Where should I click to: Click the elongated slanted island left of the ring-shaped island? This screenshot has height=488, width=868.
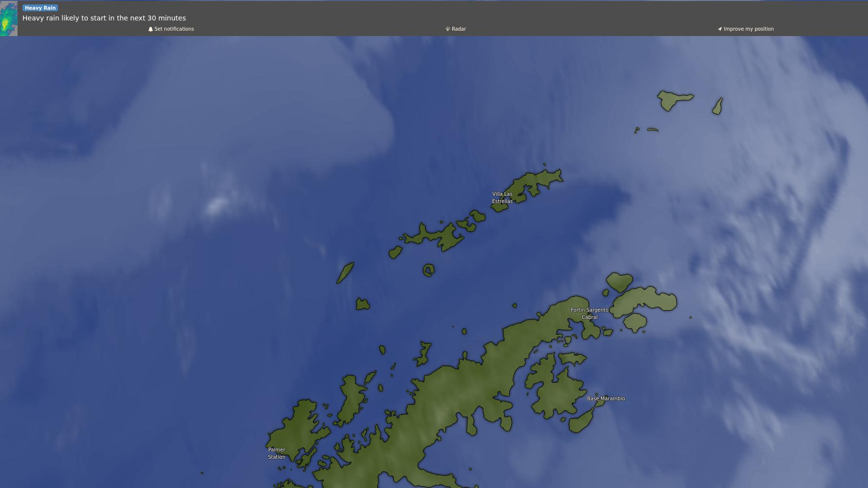tap(345, 273)
